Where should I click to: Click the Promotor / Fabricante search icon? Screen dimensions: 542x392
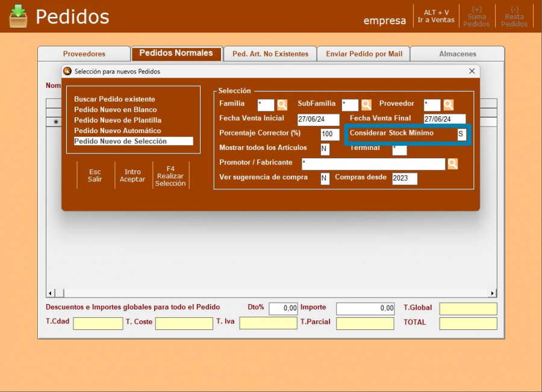(x=452, y=164)
